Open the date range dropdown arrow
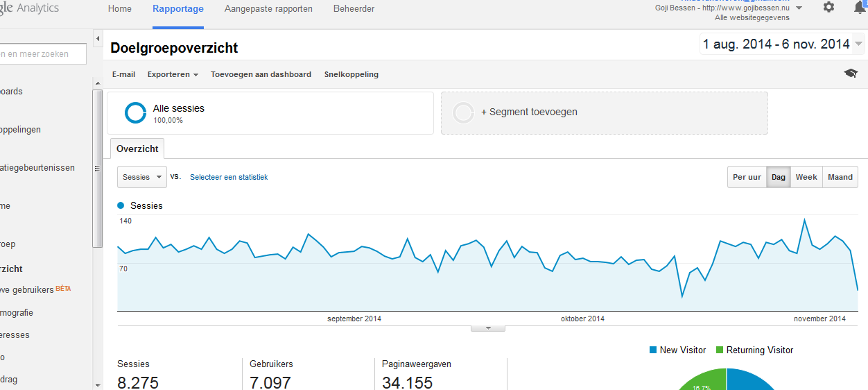This screenshot has width=868, height=390. pos(859,44)
